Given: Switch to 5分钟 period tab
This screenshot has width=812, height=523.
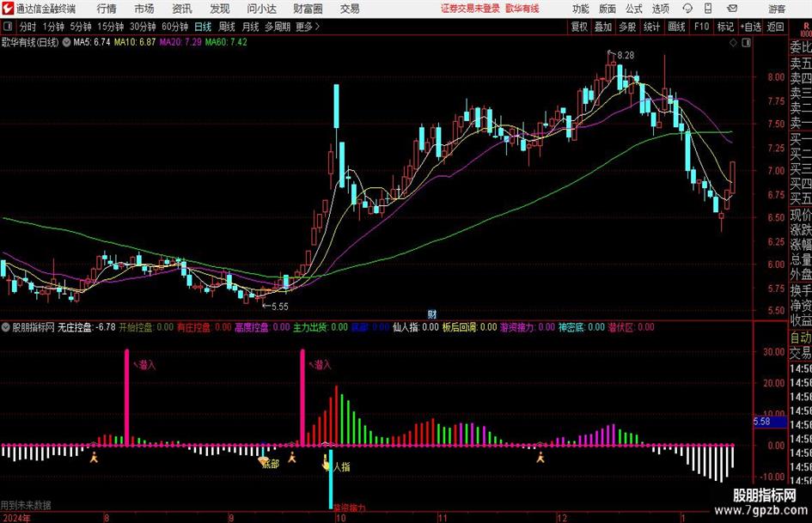Looking at the screenshot, I should pos(81,27).
